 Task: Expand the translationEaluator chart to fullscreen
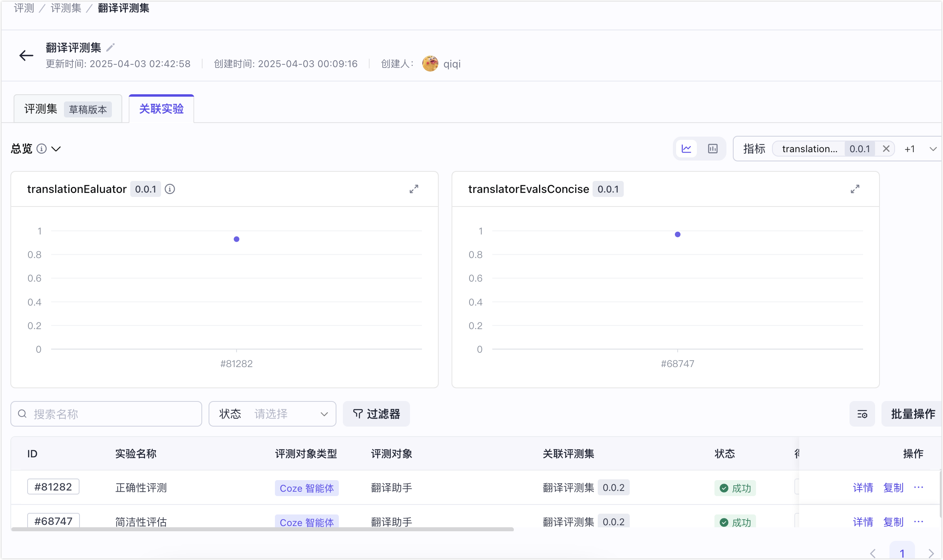coord(414,189)
